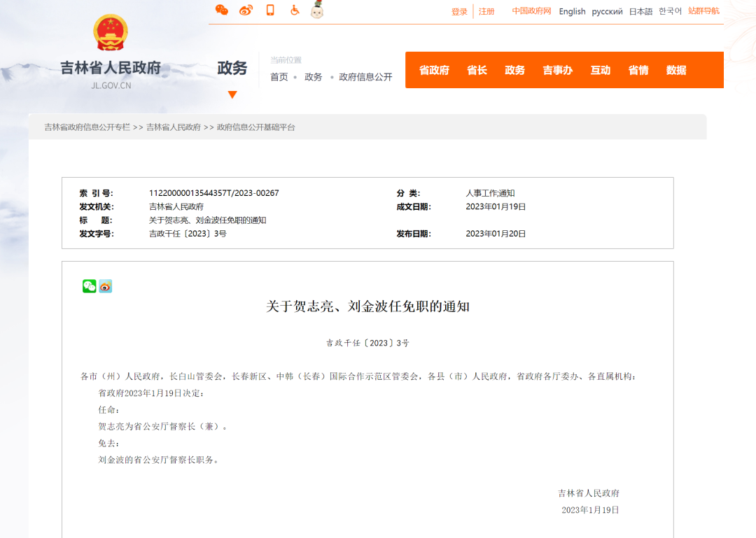Expand the orange triangle under 政务
This screenshot has height=538, width=756.
[232, 94]
